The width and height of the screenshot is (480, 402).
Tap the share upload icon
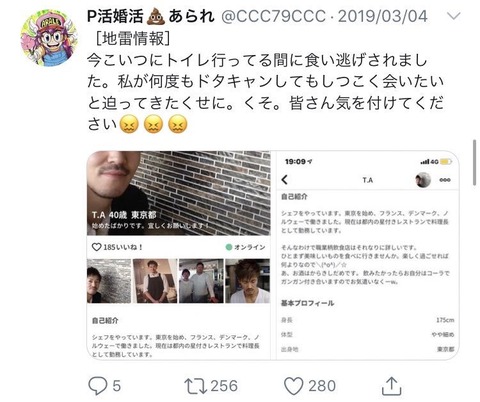click(x=391, y=386)
